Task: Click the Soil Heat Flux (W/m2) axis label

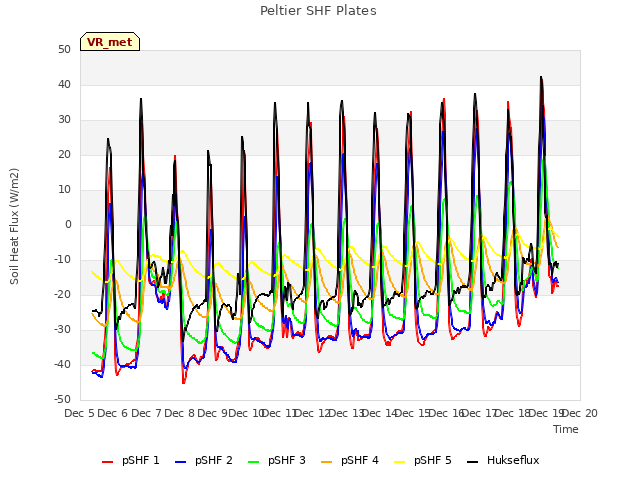Action: [14, 226]
